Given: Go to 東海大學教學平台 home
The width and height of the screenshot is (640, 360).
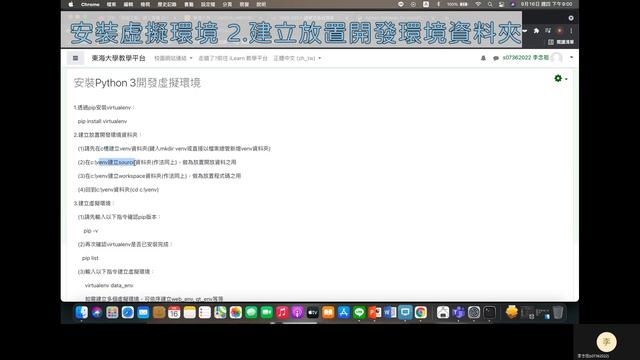Looking at the screenshot, I should coord(118,58).
